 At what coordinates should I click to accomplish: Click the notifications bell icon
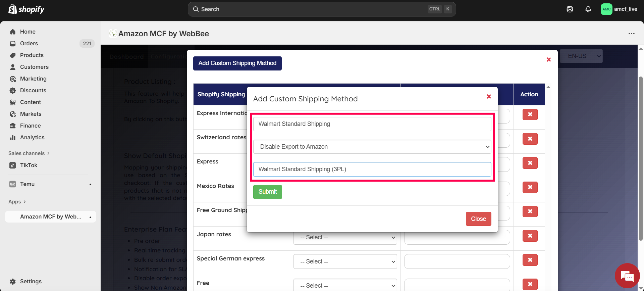coord(588,9)
